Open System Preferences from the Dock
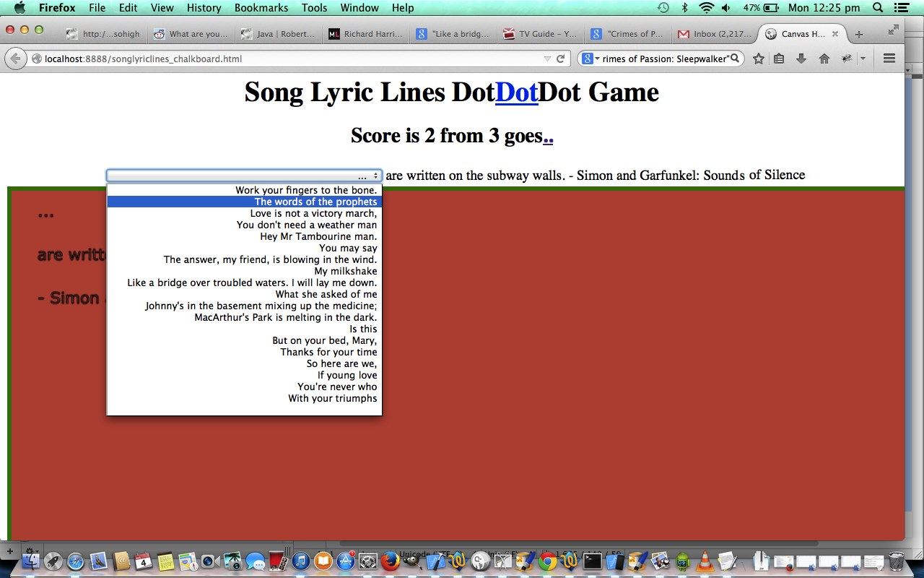Screen dimensions: 924x578 (368, 561)
